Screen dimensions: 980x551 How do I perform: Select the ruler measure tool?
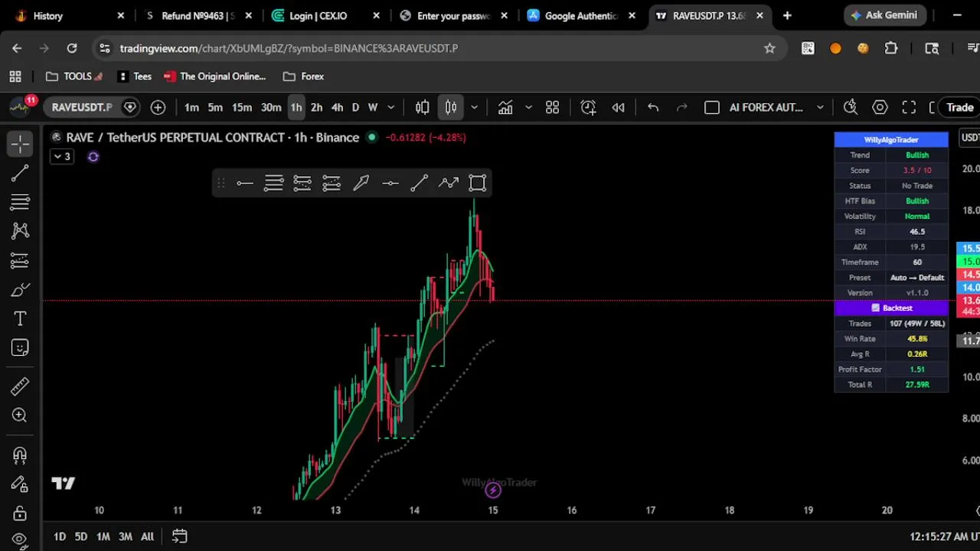tap(20, 386)
